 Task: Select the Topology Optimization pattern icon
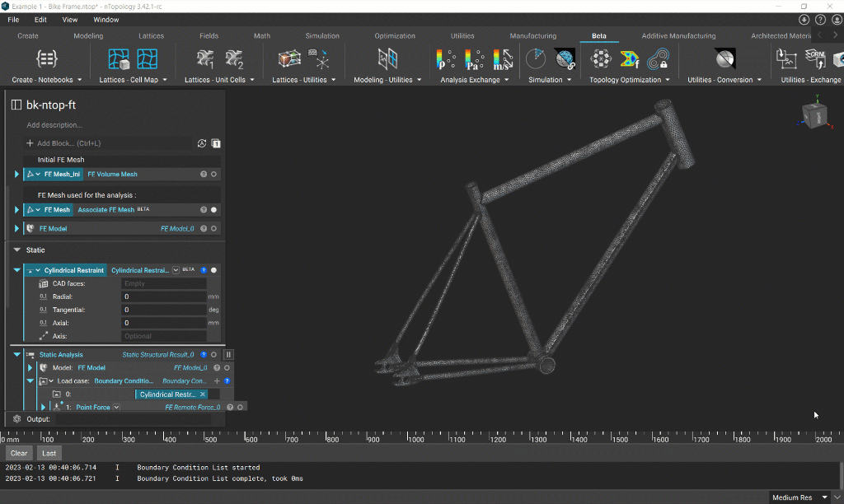601,58
